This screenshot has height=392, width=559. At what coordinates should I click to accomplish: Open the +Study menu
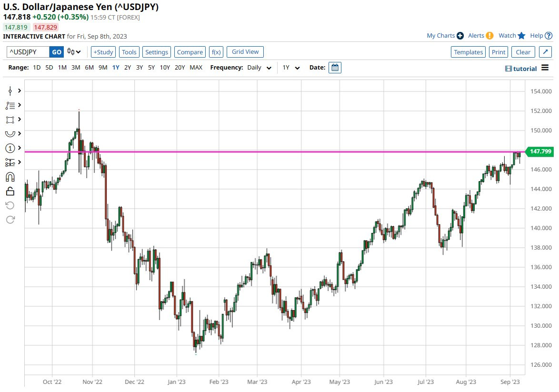coord(103,52)
